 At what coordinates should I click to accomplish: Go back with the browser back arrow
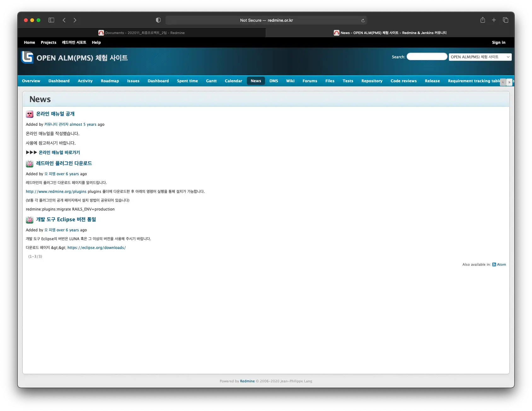click(x=64, y=20)
